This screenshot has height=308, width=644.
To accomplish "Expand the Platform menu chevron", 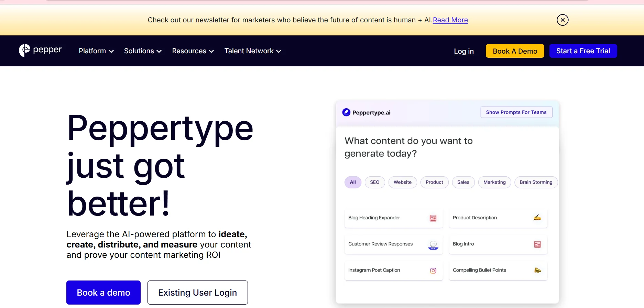I will coord(111,51).
